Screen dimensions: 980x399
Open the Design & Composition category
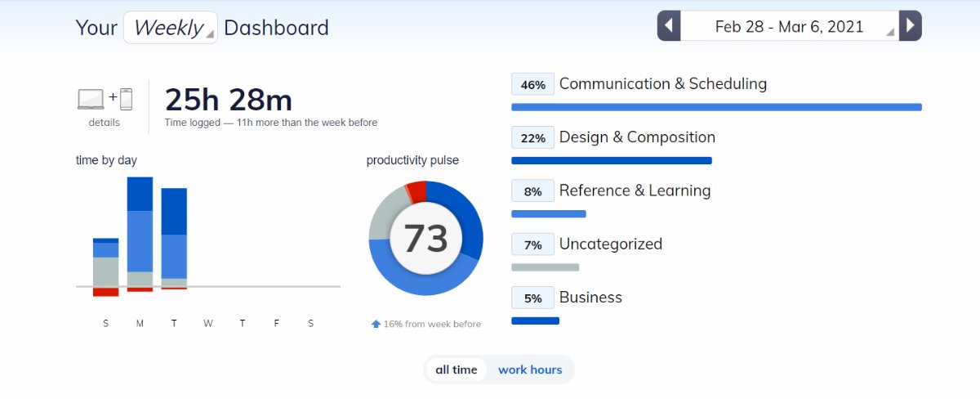(x=637, y=137)
